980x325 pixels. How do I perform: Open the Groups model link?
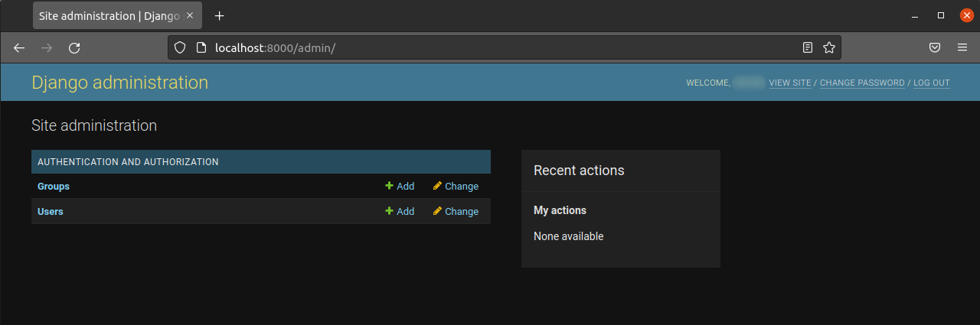[x=54, y=186]
